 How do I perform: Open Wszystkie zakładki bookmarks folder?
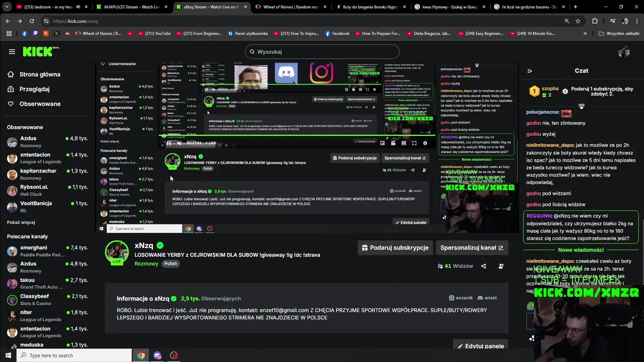click(619, 34)
